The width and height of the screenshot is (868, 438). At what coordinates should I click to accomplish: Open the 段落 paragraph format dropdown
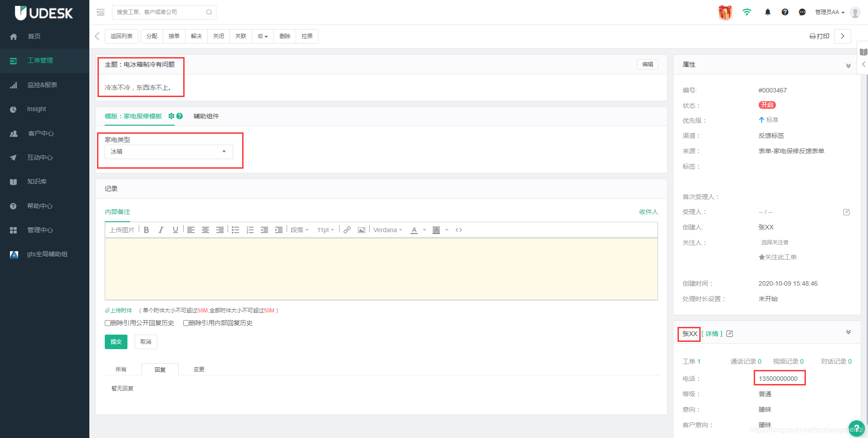coord(299,230)
